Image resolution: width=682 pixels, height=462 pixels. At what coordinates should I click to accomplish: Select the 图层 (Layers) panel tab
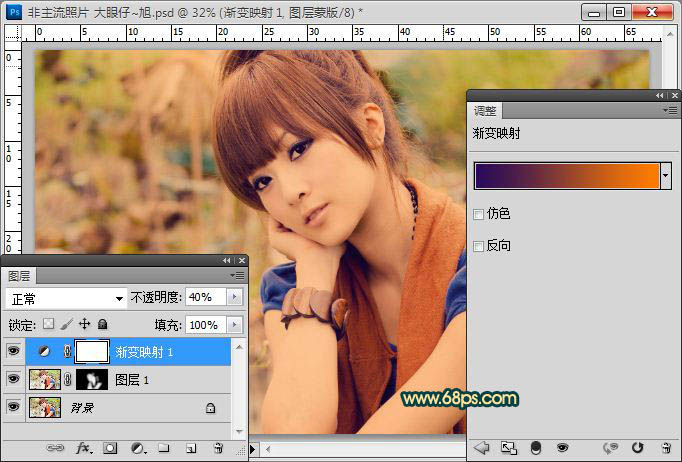[x=18, y=275]
